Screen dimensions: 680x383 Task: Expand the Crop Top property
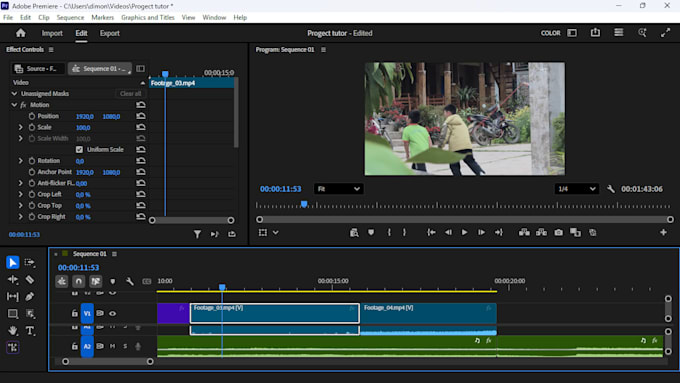pos(20,206)
